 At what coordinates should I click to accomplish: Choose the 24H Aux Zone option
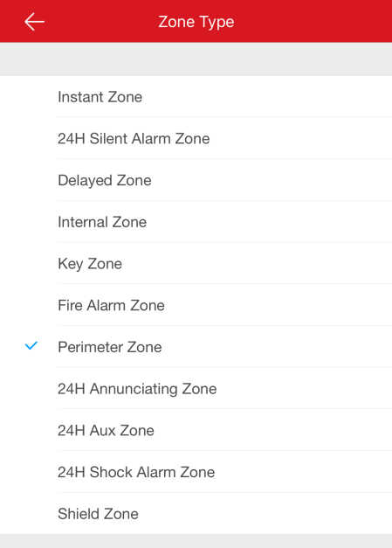point(196,430)
